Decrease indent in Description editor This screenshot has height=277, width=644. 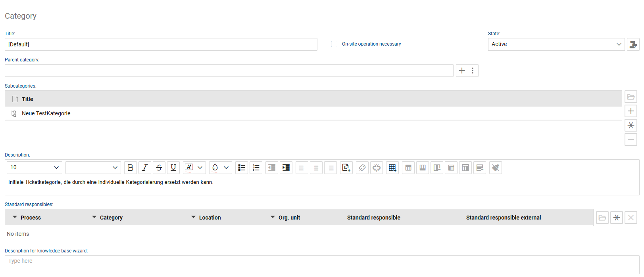coord(272,168)
